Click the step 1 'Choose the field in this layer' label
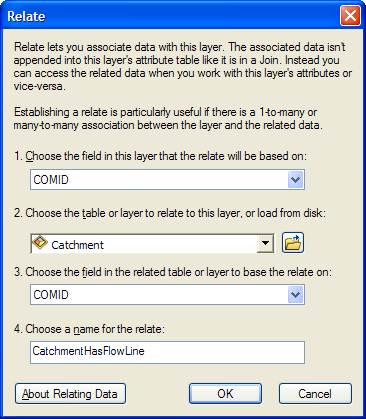This screenshot has width=366, height=419. pos(160,156)
